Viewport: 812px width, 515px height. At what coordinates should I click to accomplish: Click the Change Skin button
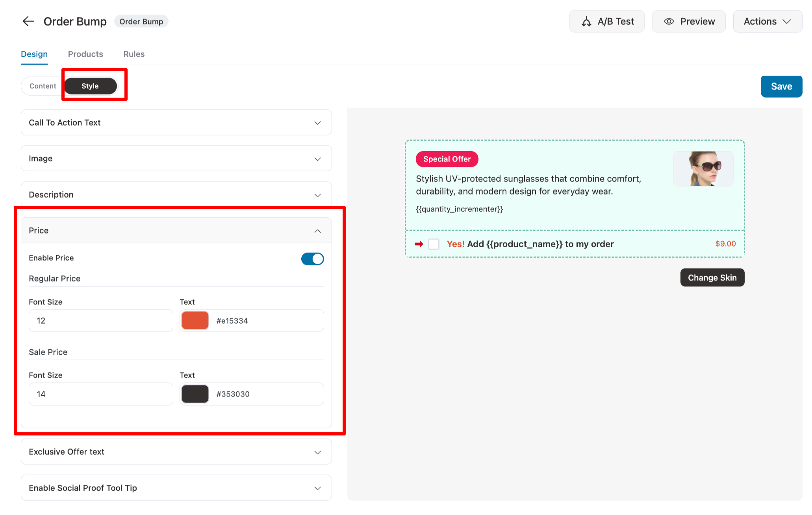pos(712,278)
